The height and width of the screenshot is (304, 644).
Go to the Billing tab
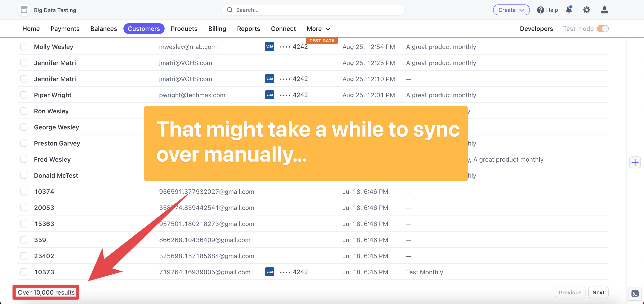click(217, 29)
